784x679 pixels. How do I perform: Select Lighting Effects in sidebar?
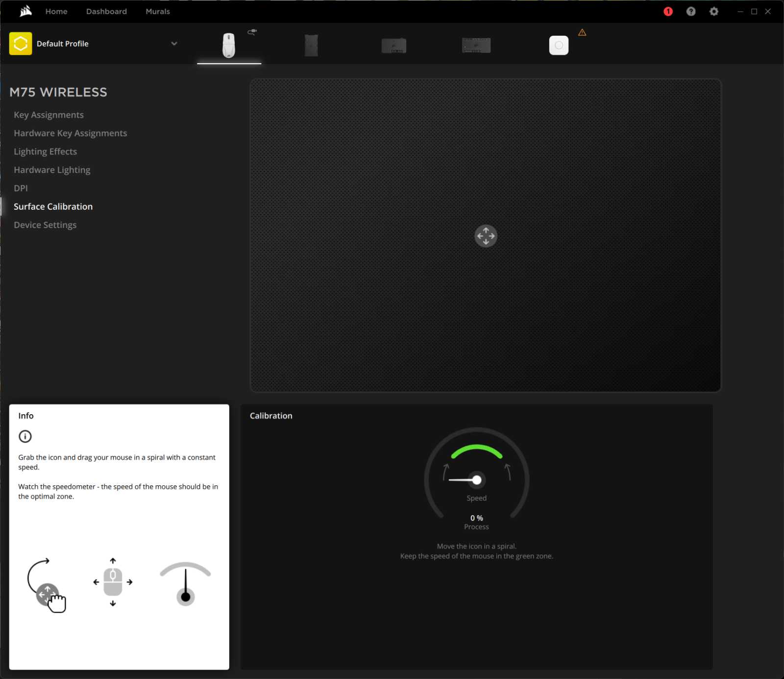click(x=45, y=151)
